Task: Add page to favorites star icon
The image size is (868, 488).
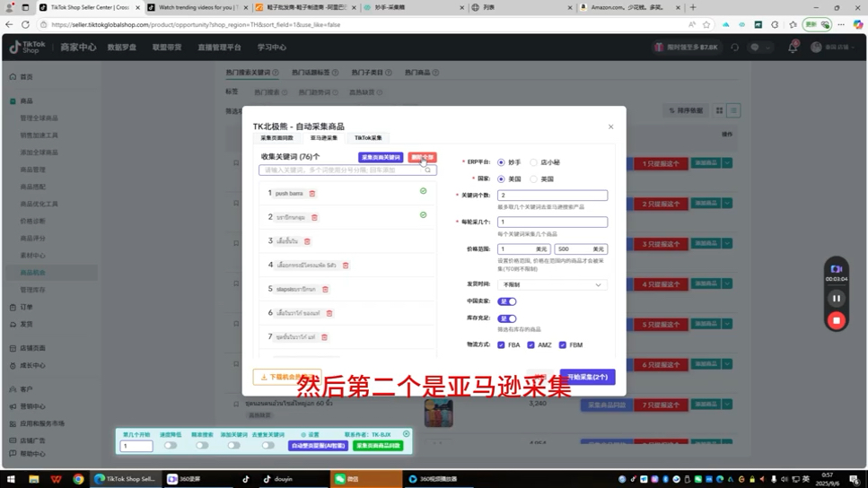Action: [x=706, y=24]
